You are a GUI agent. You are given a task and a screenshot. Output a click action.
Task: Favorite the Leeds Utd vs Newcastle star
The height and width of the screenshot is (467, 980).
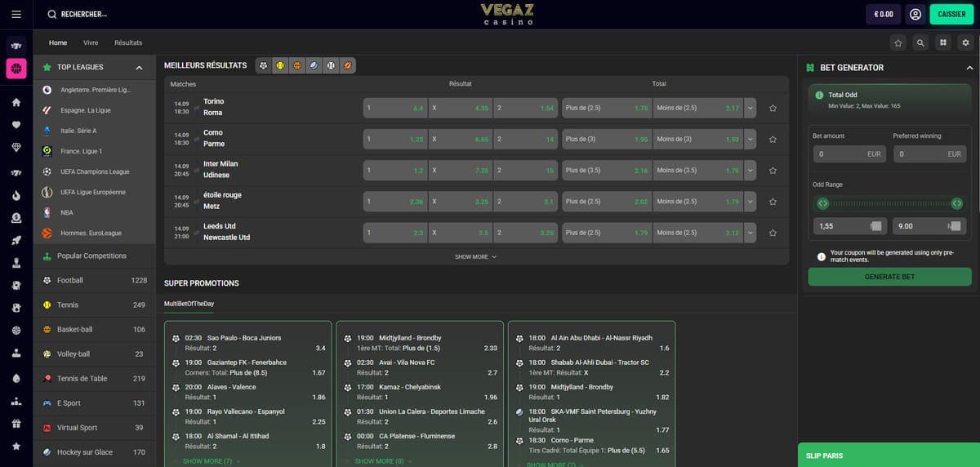(x=773, y=233)
